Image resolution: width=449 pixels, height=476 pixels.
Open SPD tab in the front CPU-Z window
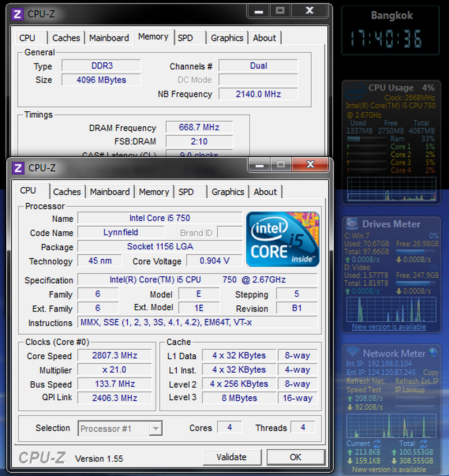click(190, 192)
